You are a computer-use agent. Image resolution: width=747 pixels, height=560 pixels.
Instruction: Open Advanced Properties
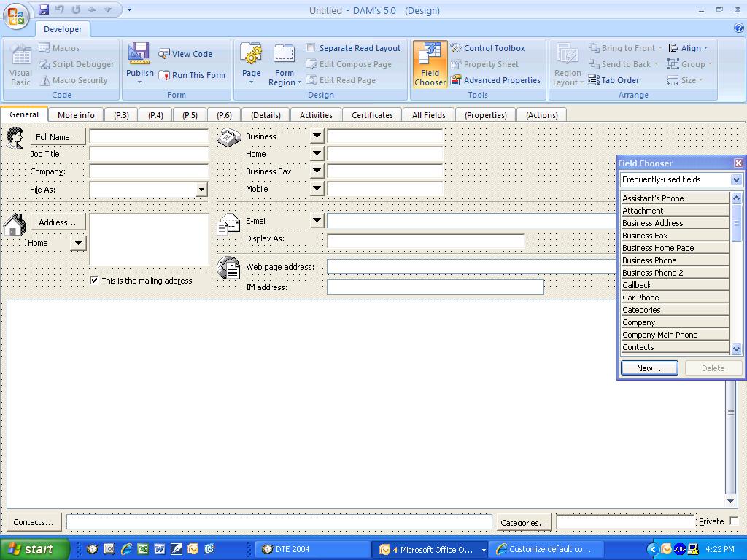(495, 80)
